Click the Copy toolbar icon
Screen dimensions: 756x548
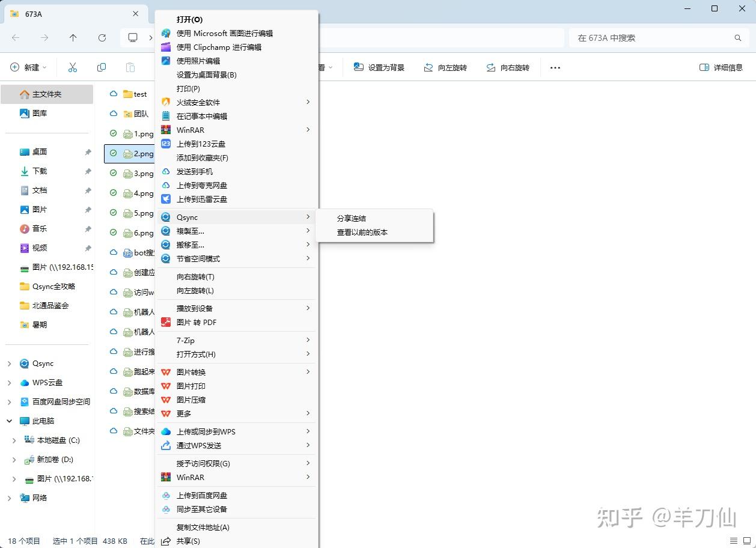coord(102,67)
